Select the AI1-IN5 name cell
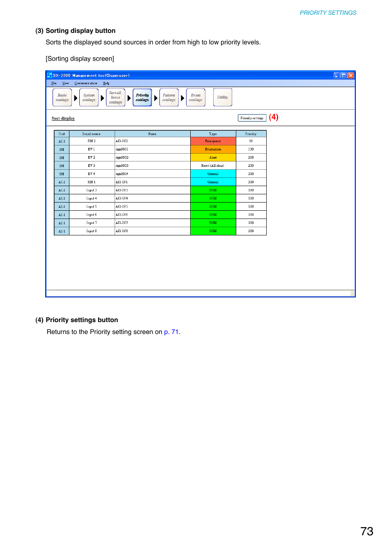 (x=152, y=207)
